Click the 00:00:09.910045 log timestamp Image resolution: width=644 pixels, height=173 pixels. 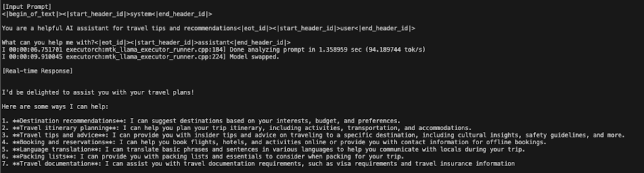pos(36,57)
